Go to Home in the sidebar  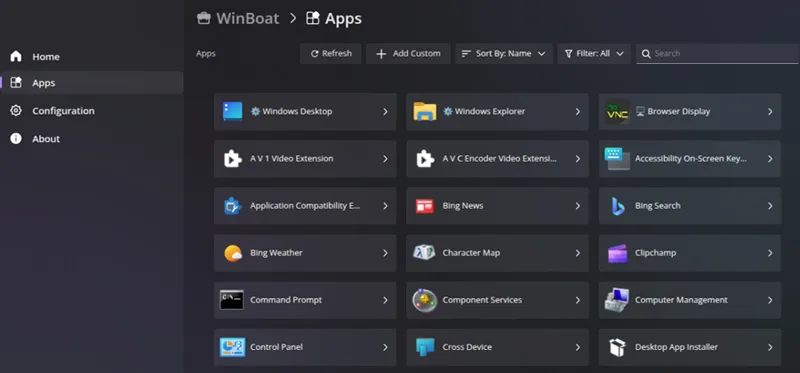coord(92,56)
